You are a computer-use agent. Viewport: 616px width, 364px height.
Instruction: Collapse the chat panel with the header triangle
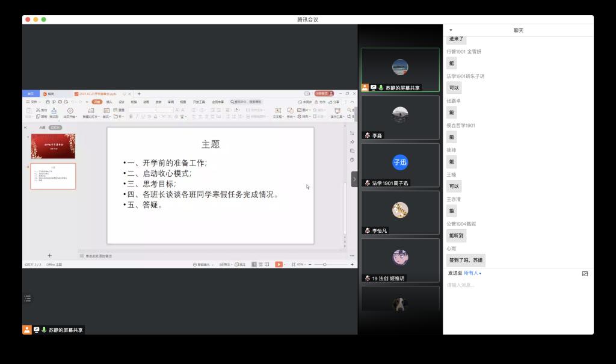pos(451,30)
